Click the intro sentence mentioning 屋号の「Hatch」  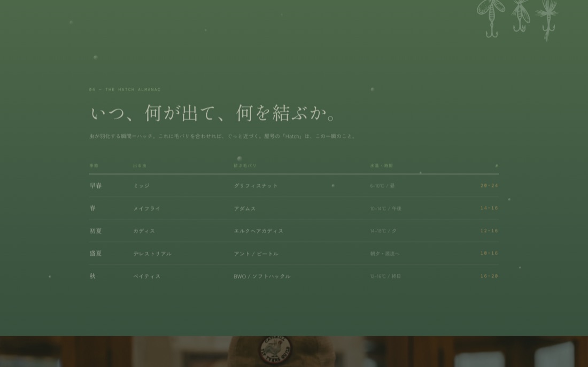coord(222,136)
